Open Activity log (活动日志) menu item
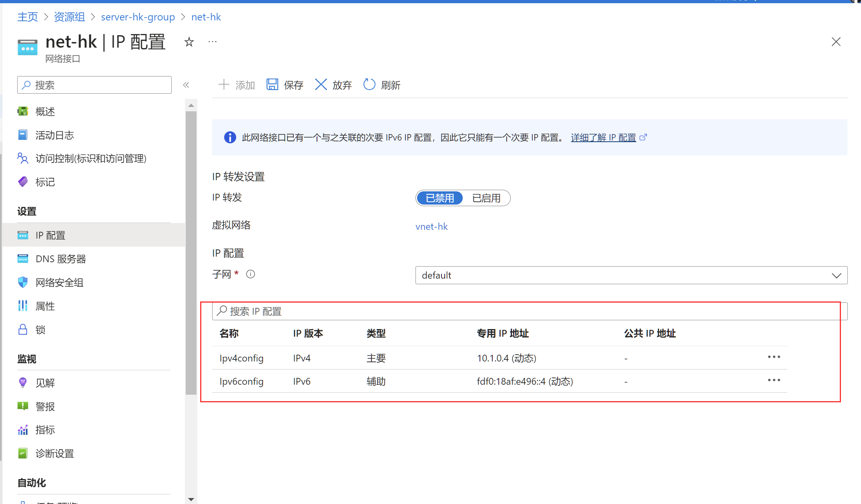Screen dimensions: 861x504 54,135
